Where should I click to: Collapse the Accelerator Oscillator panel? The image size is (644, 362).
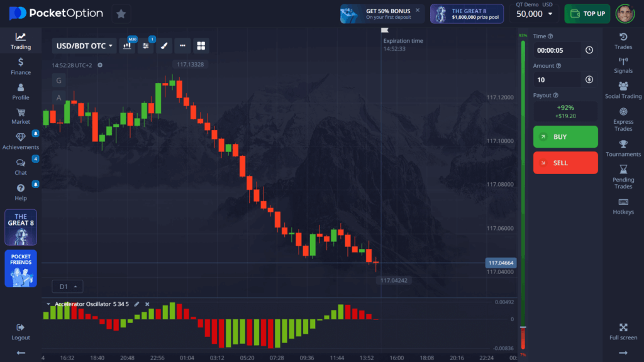coord(48,304)
